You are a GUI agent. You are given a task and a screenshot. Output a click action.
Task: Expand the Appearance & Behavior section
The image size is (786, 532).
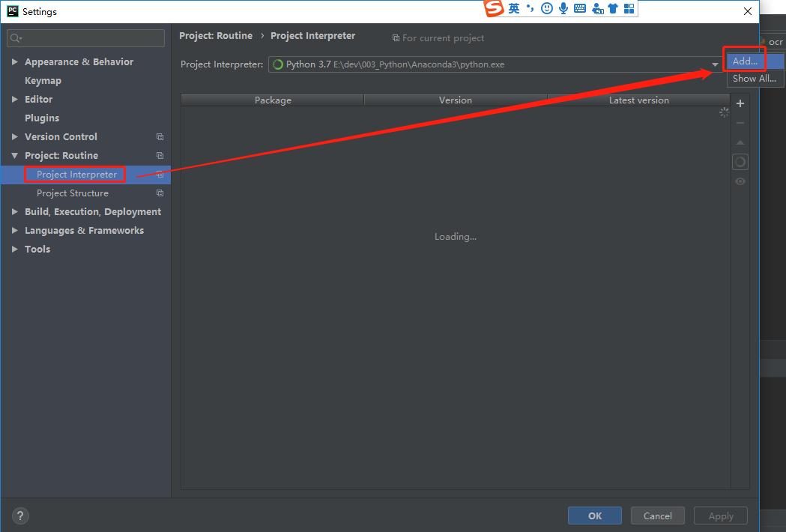[x=15, y=62]
